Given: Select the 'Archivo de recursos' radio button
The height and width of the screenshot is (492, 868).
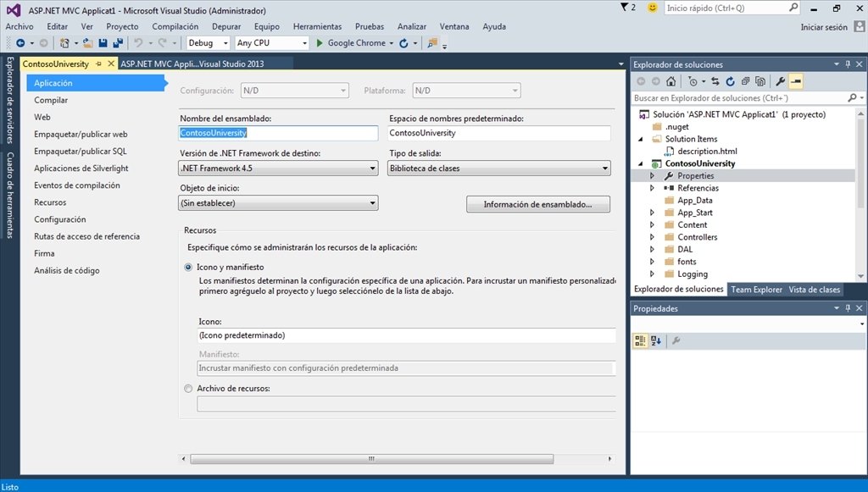Looking at the screenshot, I should tap(187, 390).
